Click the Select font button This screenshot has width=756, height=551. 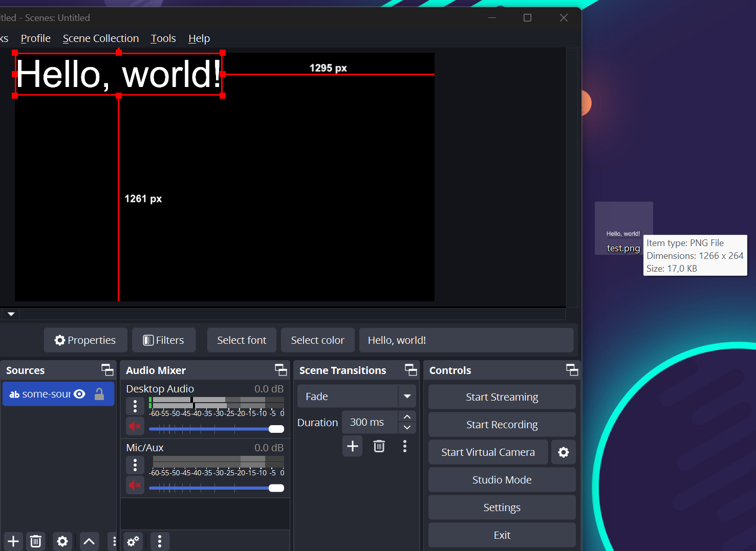point(242,340)
